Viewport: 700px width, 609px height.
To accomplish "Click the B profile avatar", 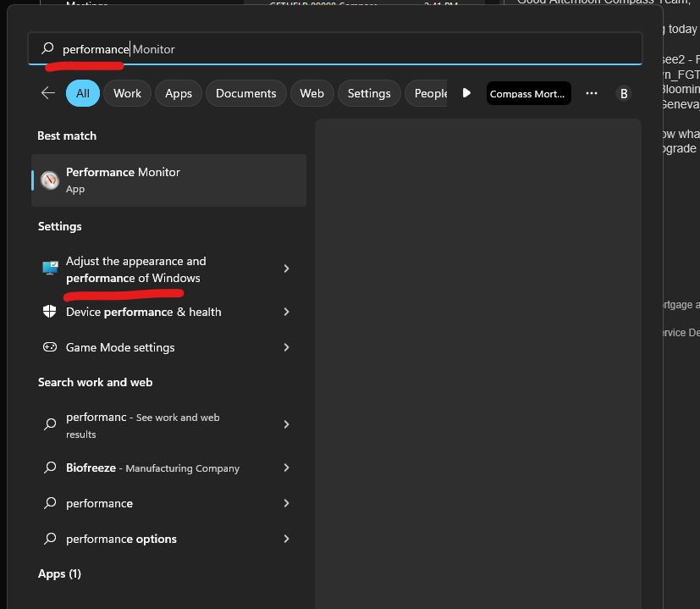I will [624, 93].
